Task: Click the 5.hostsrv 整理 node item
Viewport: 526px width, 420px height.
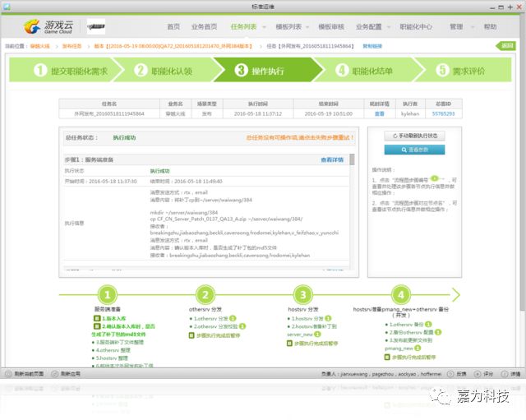Action: 112,358
